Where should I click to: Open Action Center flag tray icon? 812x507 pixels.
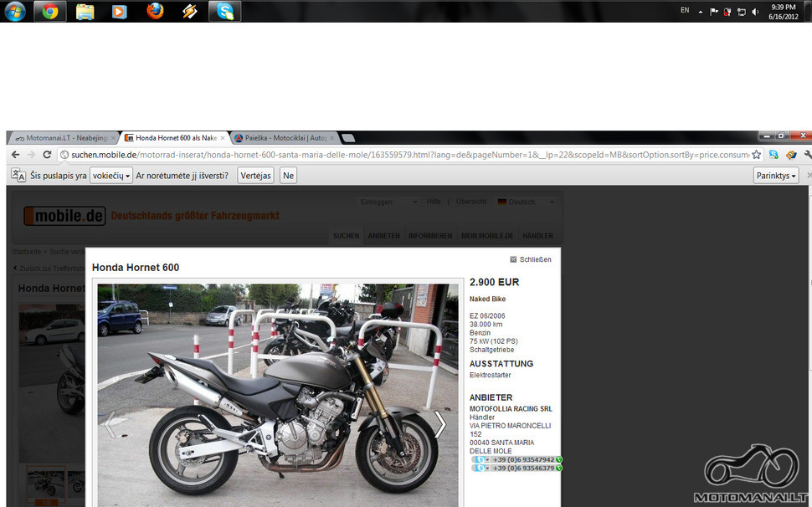[713, 12]
